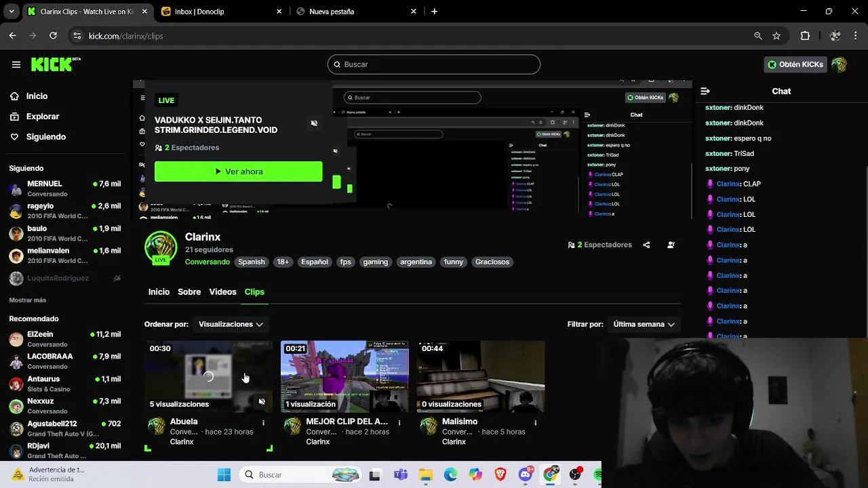The image size is (868, 488).
Task: Click the Kick search field
Action: pyautogui.click(x=434, y=64)
